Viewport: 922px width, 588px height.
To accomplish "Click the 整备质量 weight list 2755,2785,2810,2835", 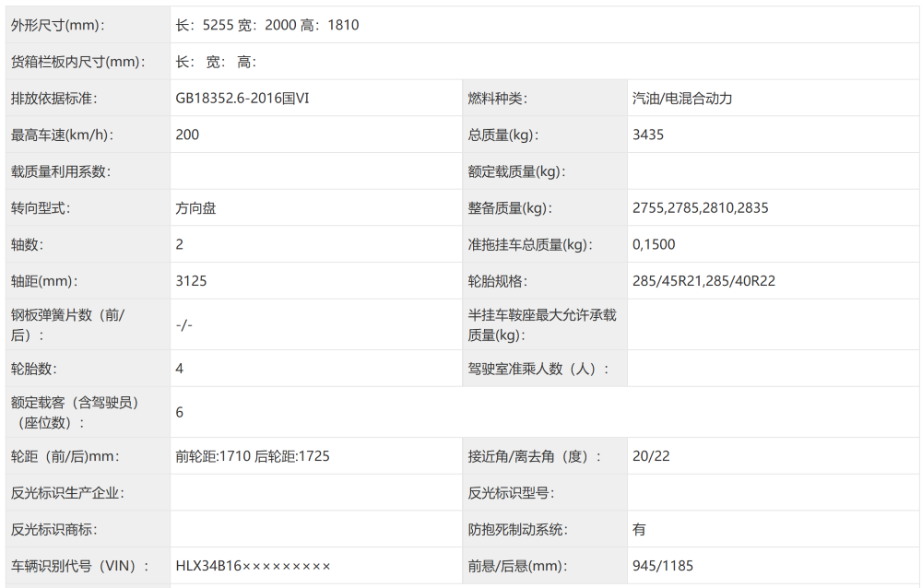I will [x=696, y=207].
